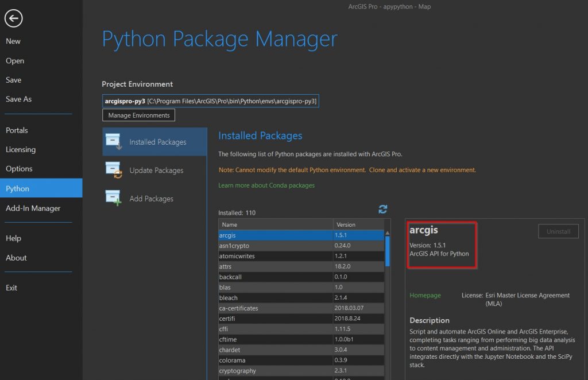The width and height of the screenshot is (588, 380).
Task: Click the Manage Environments button
Action: click(x=138, y=115)
